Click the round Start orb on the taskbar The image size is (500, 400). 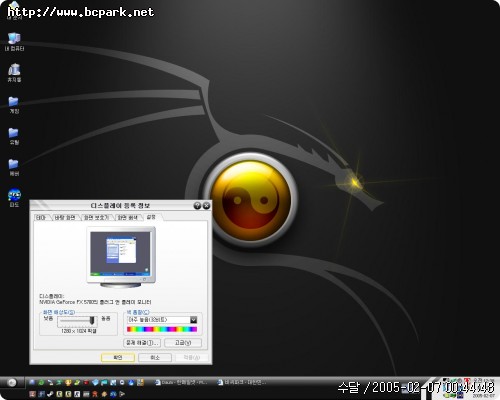point(12,382)
